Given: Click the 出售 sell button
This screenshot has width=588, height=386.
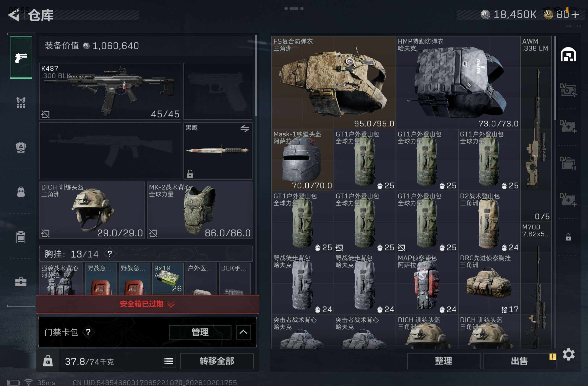Looking at the screenshot, I should tap(519, 361).
